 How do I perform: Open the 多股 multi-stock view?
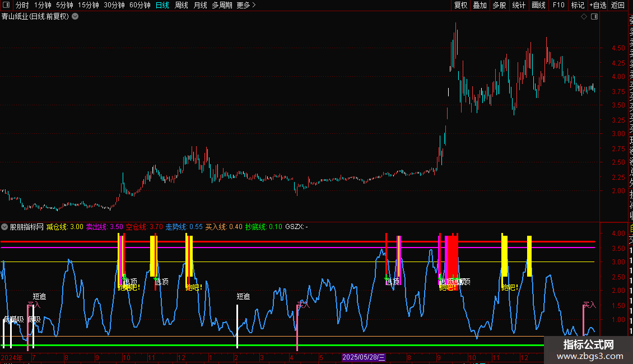pyautogui.click(x=499, y=5)
